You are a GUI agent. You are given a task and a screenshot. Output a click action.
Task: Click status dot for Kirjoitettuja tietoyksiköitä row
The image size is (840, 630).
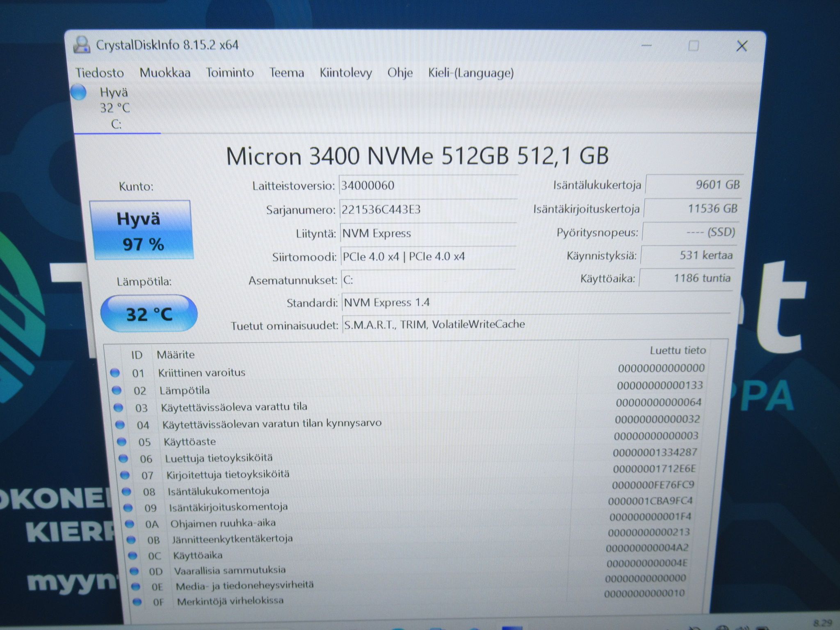point(125,475)
